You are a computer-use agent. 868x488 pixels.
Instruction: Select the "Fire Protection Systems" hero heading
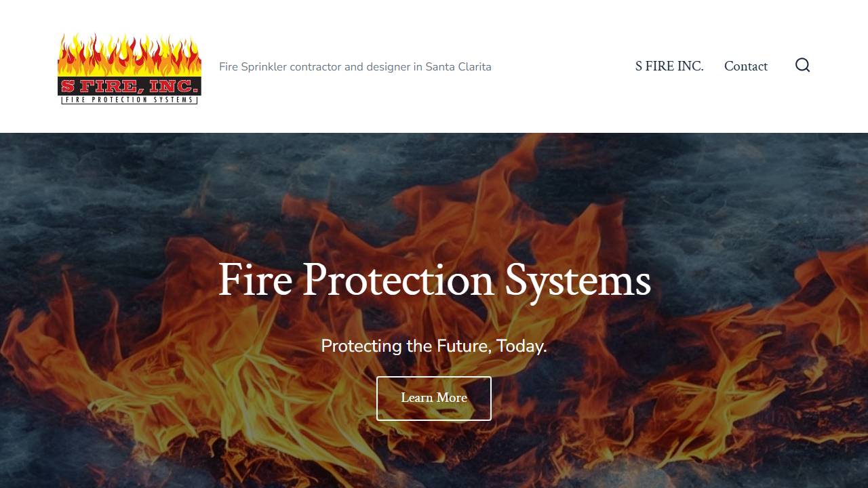(x=434, y=280)
